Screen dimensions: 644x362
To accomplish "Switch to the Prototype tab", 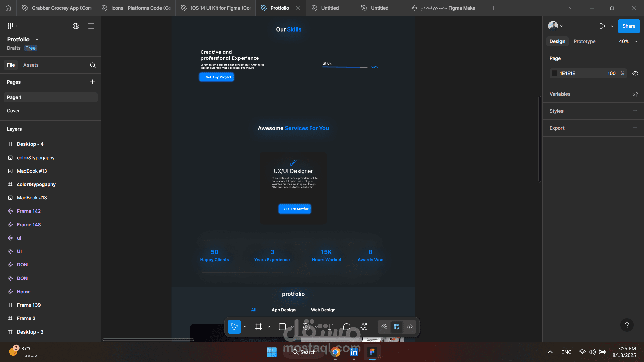I will (x=584, y=41).
